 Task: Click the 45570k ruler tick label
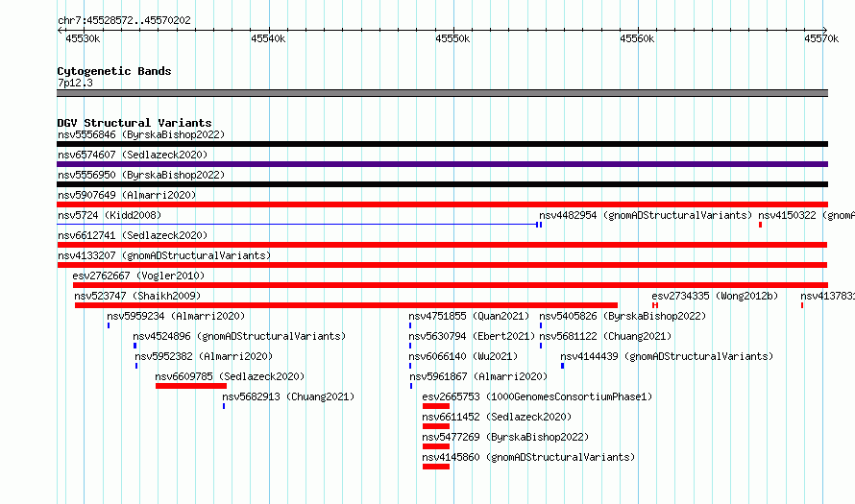coord(821,38)
